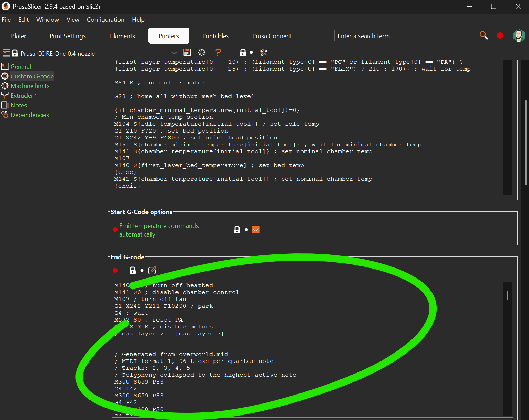Viewport: 529px width, 420px height.
Task: Click red hexagon beside Emit temperature commands
Action: click(115, 230)
